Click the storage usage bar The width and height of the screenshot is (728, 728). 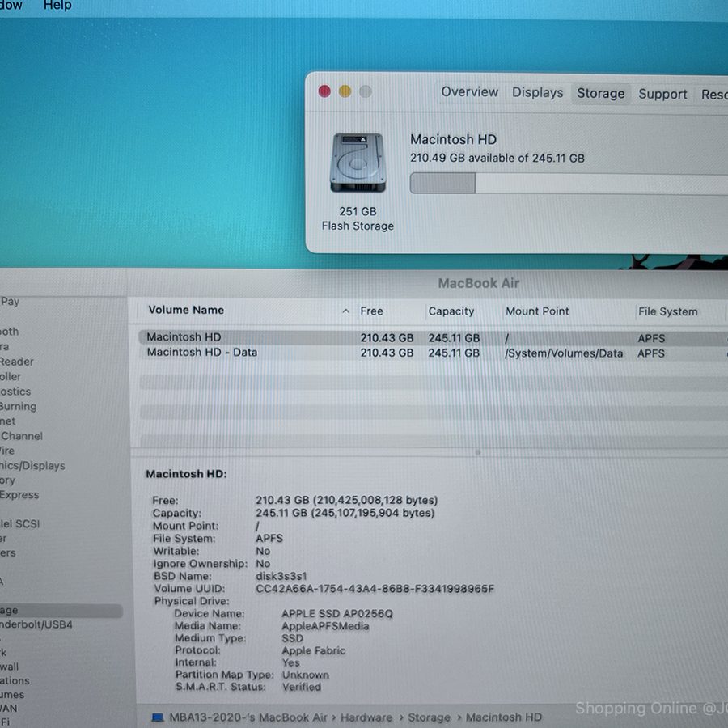569,184
